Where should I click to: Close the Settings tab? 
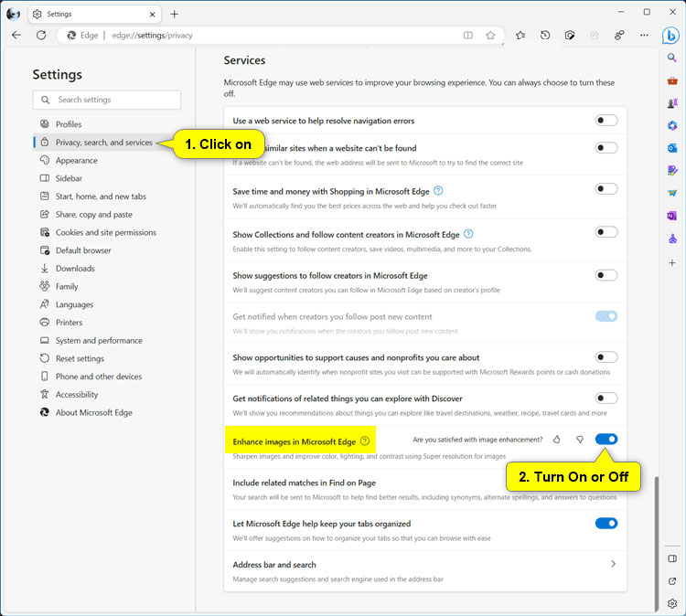[152, 14]
